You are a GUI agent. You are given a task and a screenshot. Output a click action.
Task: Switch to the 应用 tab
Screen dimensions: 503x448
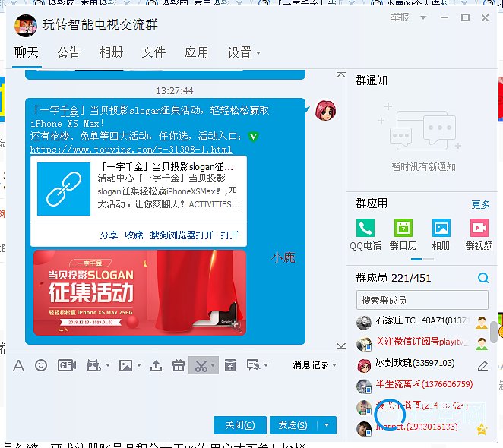coord(196,52)
